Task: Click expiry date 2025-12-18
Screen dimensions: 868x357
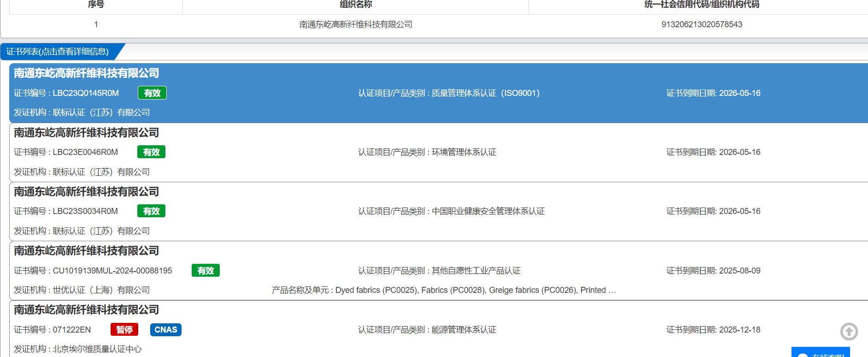Action: (740, 330)
